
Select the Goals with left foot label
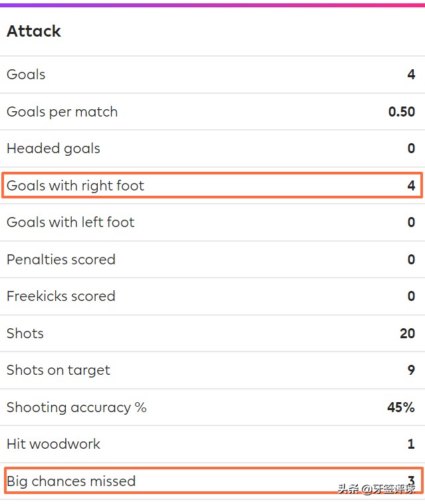pos(71,222)
